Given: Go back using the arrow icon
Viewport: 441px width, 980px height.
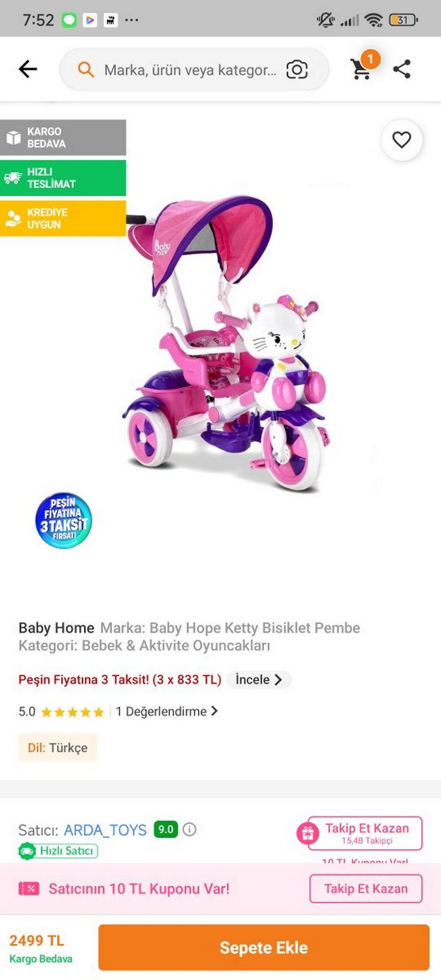Looking at the screenshot, I should (x=28, y=69).
